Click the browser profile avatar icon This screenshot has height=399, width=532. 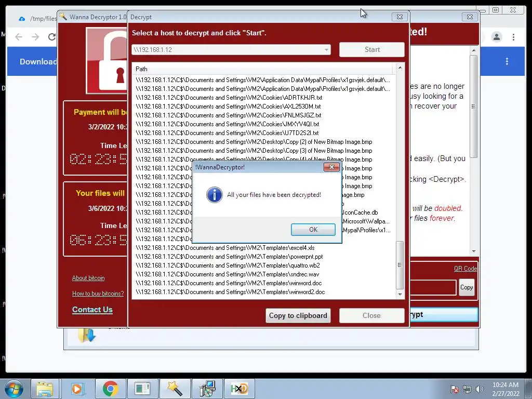coord(497,37)
